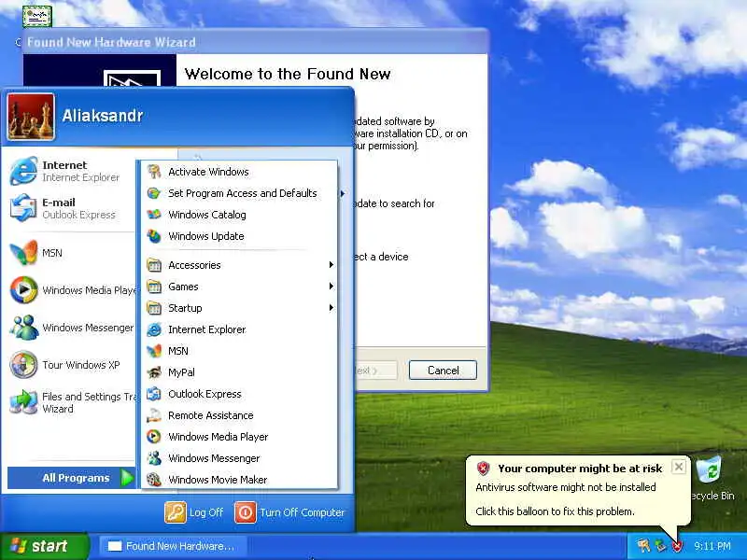Click the Windows Movie Maker film reel icon
The image size is (747, 560).
154,480
